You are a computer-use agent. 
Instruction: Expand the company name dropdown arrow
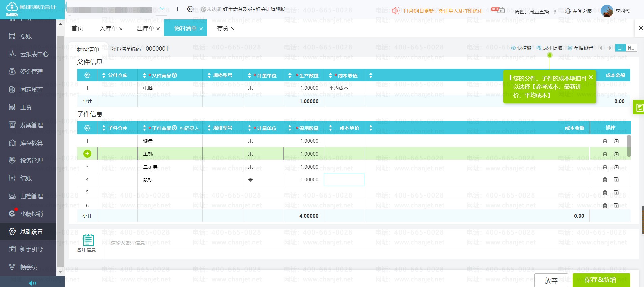[x=162, y=9]
